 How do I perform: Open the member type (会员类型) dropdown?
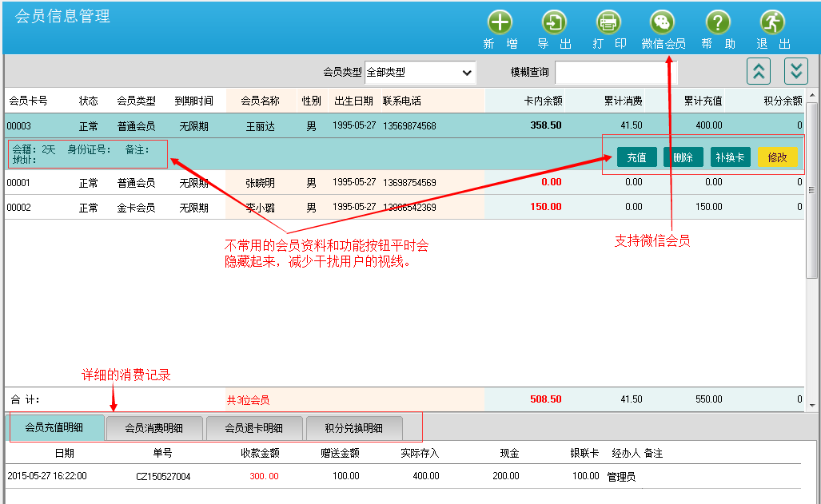[x=420, y=72]
